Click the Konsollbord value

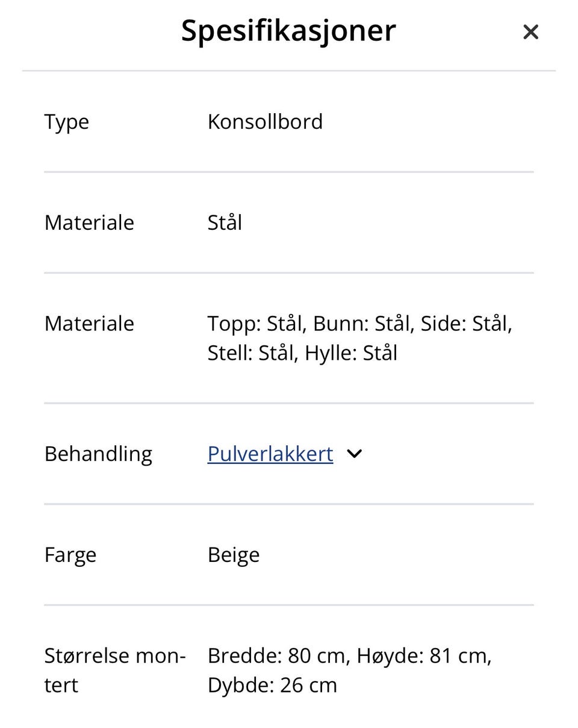click(x=265, y=122)
